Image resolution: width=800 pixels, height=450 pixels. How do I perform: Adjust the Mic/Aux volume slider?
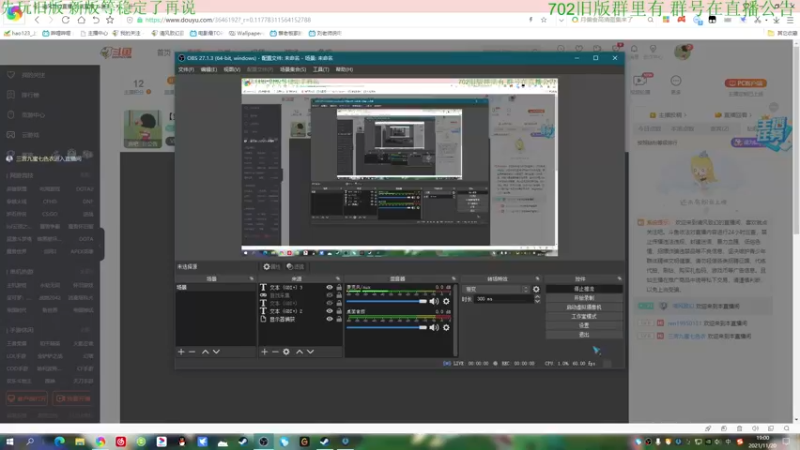click(387, 301)
